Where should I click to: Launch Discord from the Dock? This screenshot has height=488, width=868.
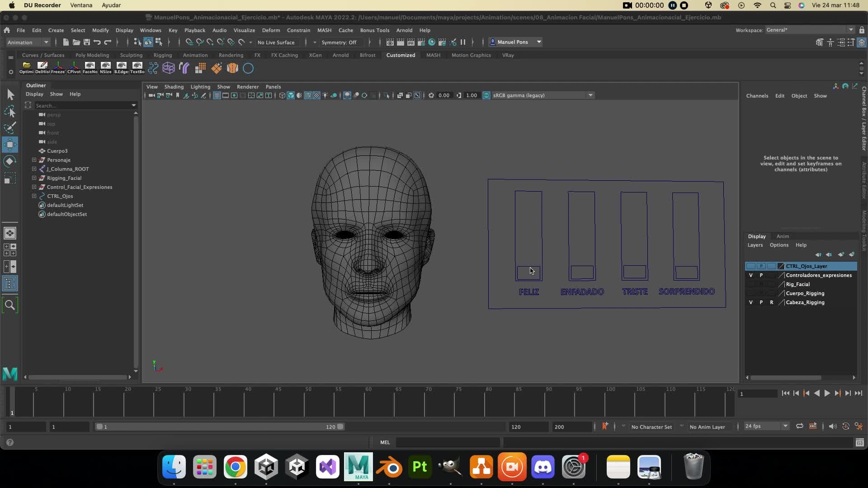[543, 467]
